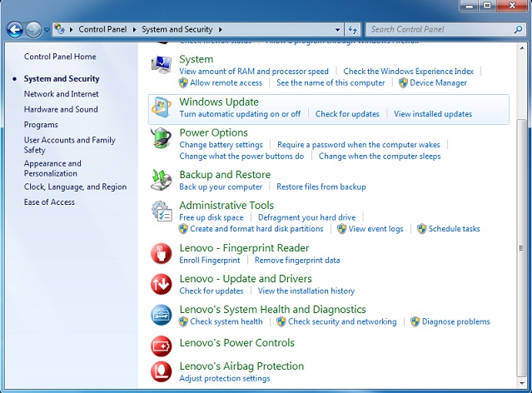Click the shield icon beside Schedule tasks
The image size is (532, 393).
[422, 229]
